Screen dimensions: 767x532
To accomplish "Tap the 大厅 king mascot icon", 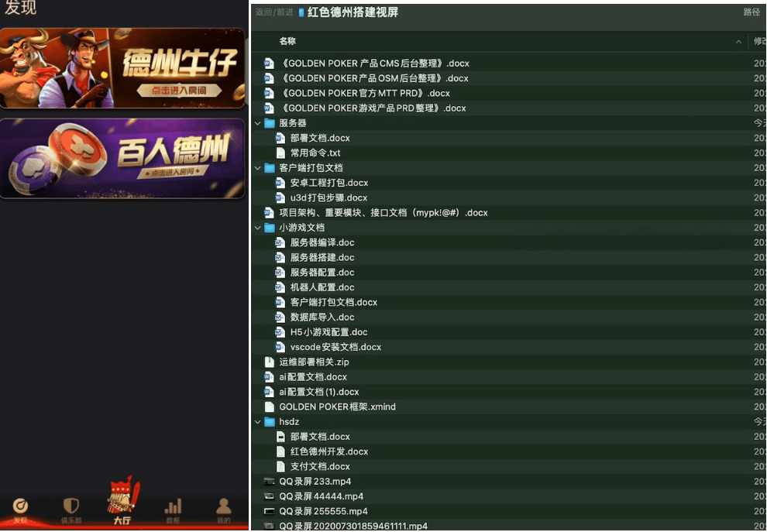I will click(x=122, y=495).
